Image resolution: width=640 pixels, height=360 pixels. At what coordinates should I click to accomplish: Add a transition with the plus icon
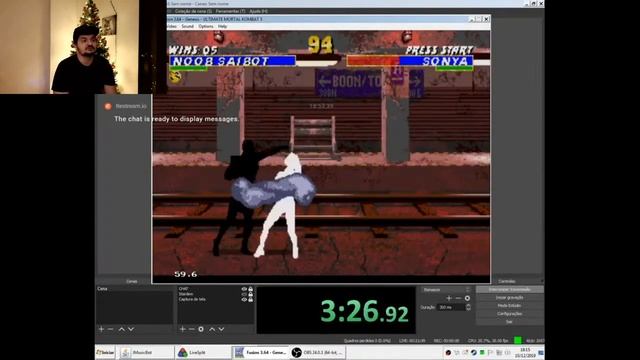click(449, 298)
